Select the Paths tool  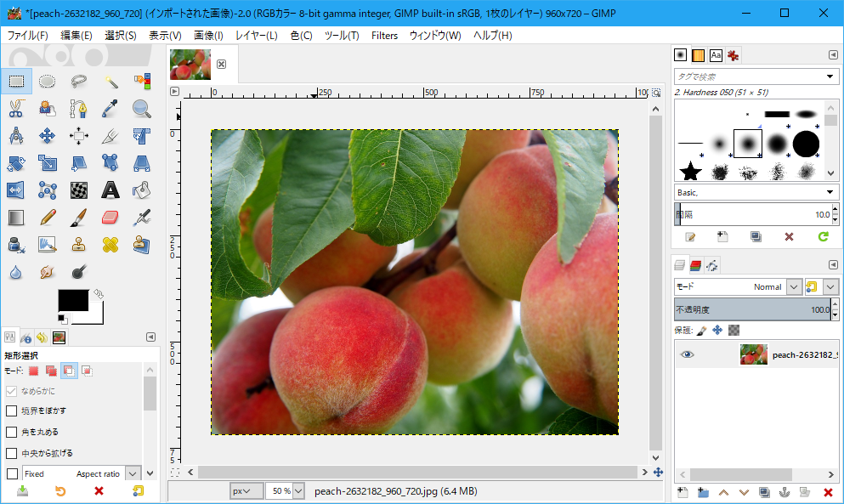point(78,109)
